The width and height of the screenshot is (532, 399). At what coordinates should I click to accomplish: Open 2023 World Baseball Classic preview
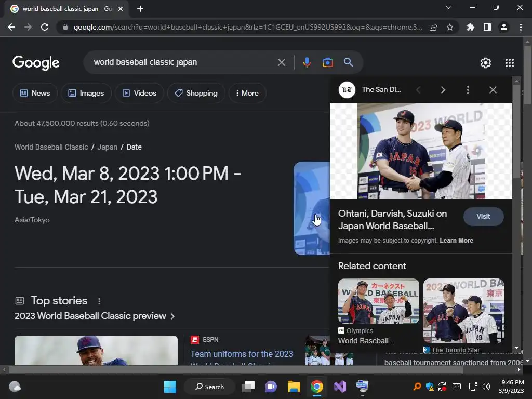[95, 316]
